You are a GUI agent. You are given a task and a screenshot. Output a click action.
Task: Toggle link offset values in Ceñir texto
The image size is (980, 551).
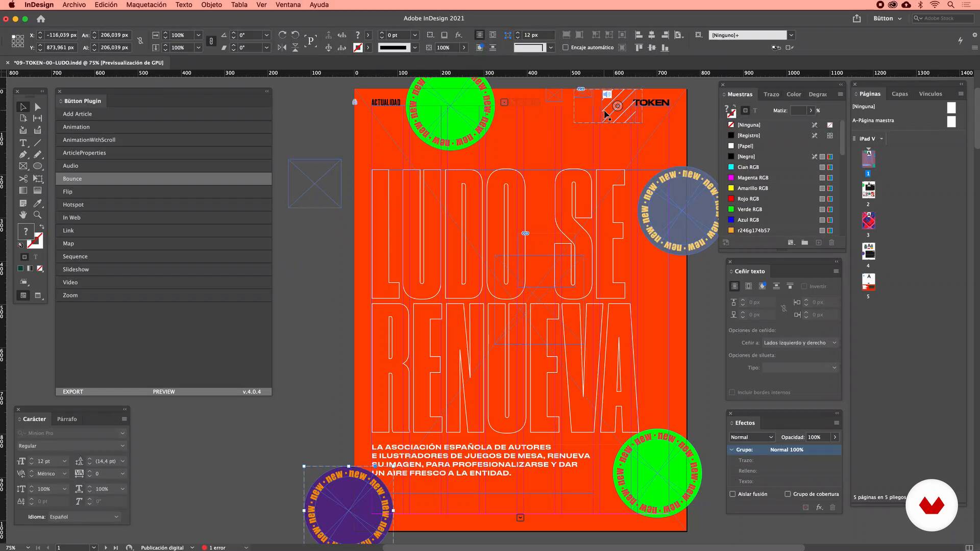click(x=783, y=308)
